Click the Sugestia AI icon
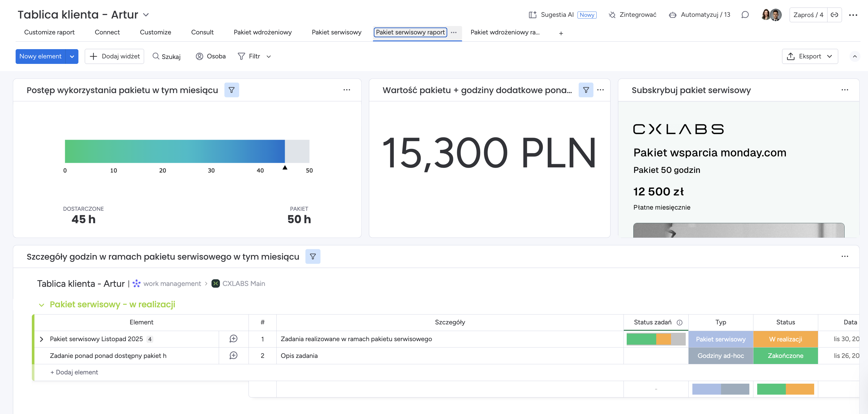The width and height of the screenshot is (868, 414). point(532,15)
